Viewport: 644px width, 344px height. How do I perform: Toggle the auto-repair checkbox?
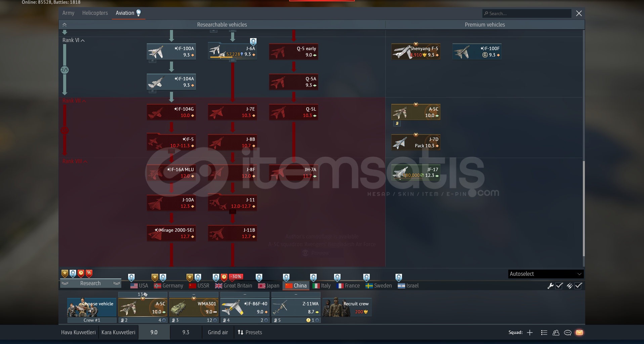coord(559,286)
